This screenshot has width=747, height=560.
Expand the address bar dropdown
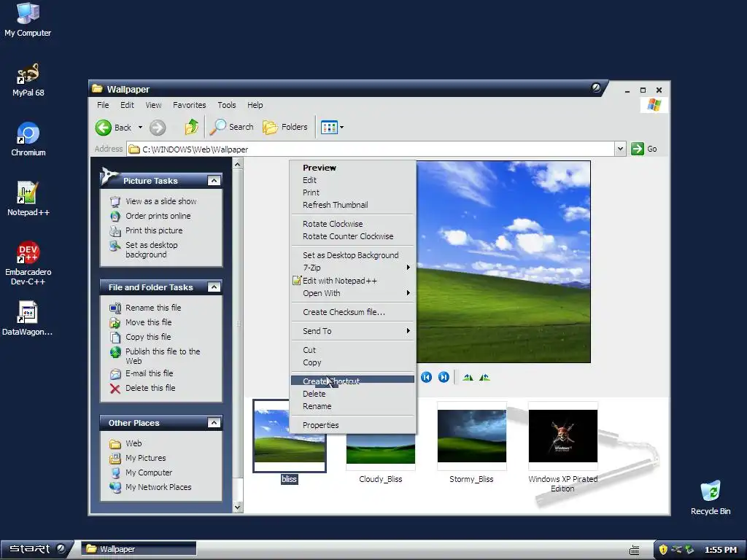[x=620, y=149]
